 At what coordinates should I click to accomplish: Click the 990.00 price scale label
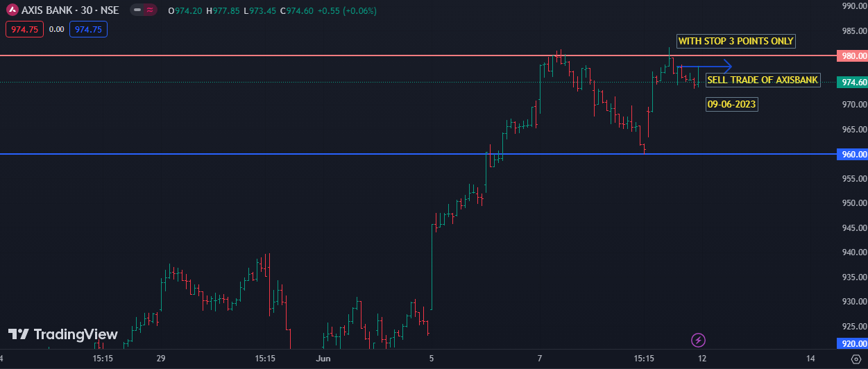pos(854,6)
